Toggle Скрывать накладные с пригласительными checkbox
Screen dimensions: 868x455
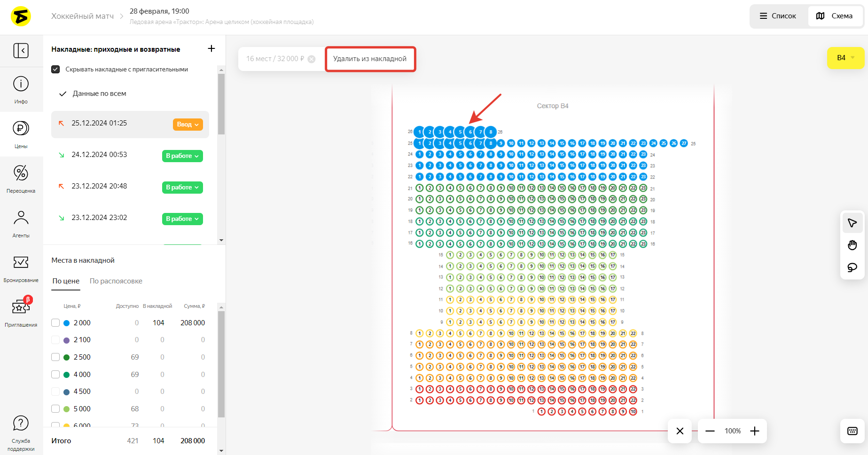coord(55,70)
